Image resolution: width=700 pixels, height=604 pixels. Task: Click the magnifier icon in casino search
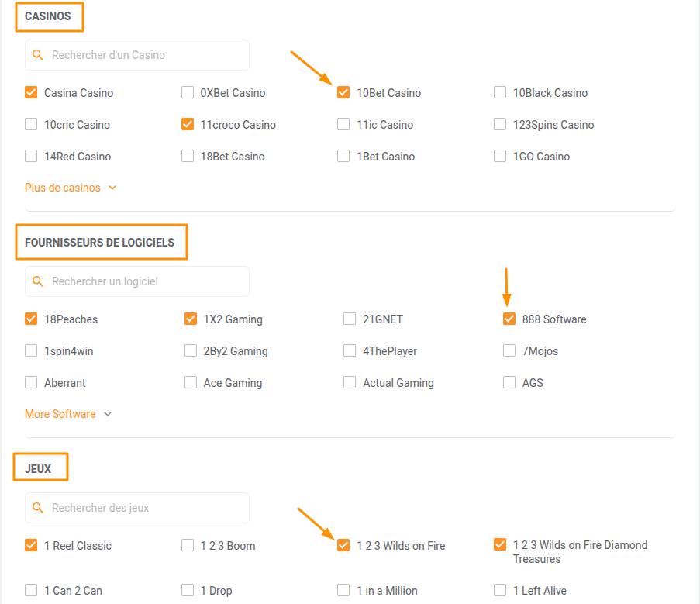point(38,55)
